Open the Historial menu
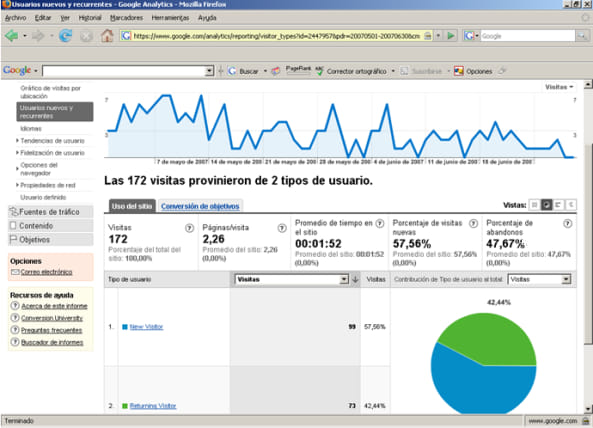The width and height of the screenshot is (593, 428). coord(90,18)
